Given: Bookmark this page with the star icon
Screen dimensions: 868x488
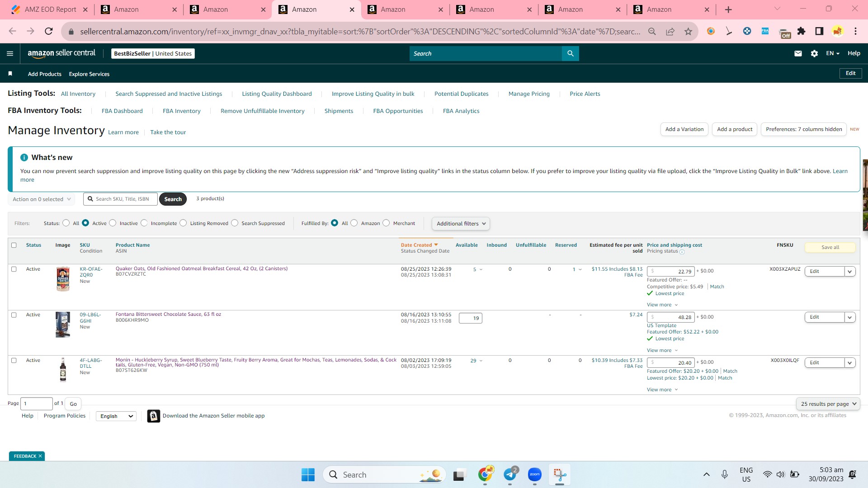Looking at the screenshot, I should 688,31.
